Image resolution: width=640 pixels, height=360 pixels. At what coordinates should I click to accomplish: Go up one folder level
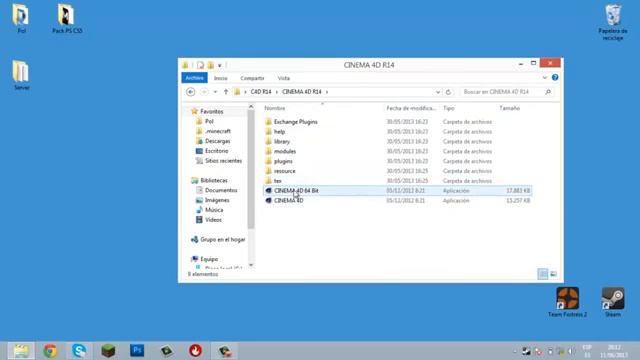tap(226, 92)
